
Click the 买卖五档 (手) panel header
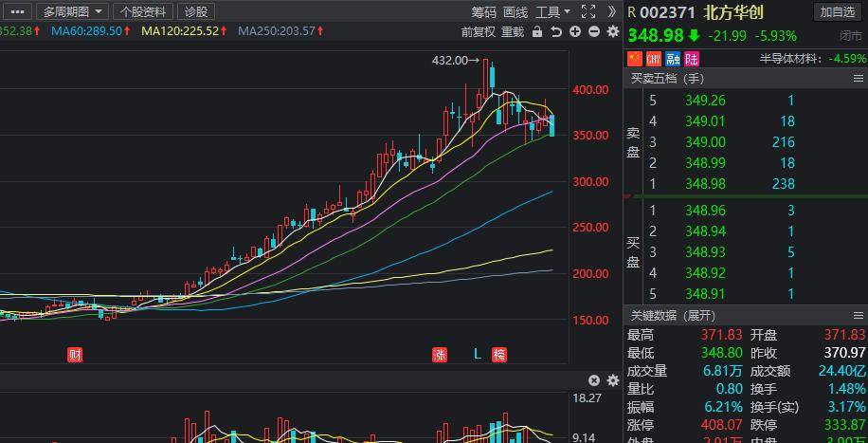tap(666, 79)
